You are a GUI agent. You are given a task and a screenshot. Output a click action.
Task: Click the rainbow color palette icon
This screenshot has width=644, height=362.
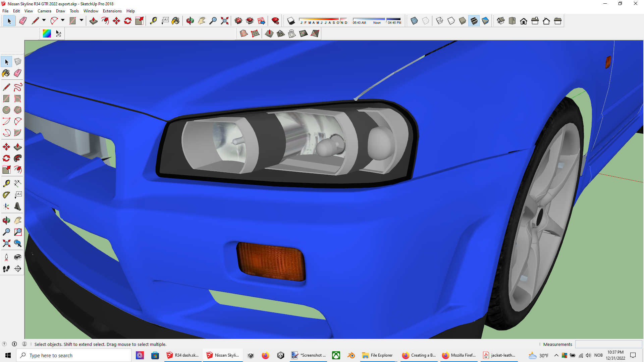pos(47,34)
